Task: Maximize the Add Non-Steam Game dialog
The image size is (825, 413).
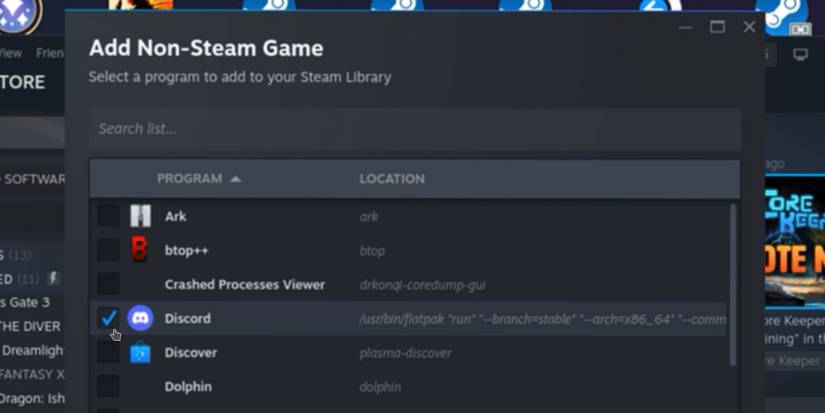Action: click(717, 27)
